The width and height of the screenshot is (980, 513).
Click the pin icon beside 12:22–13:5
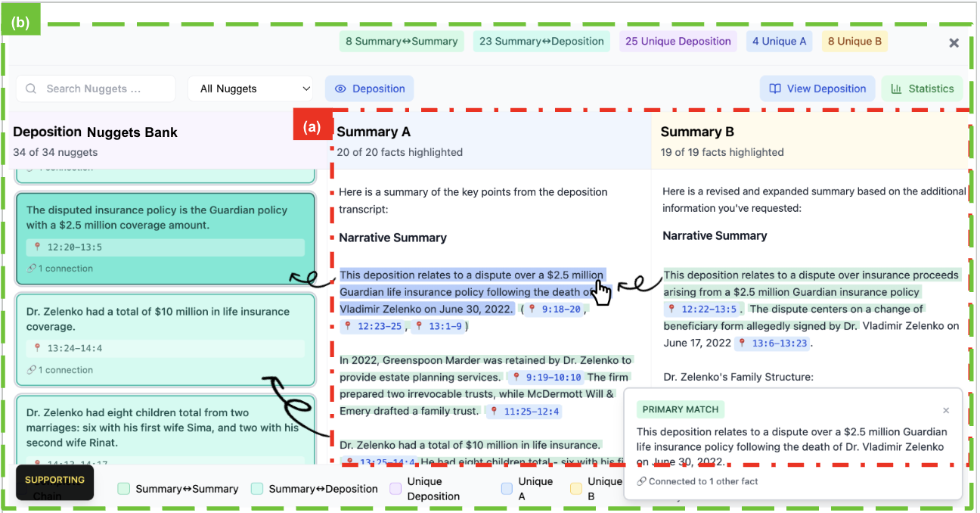pyautogui.click(x=671, y=309)
